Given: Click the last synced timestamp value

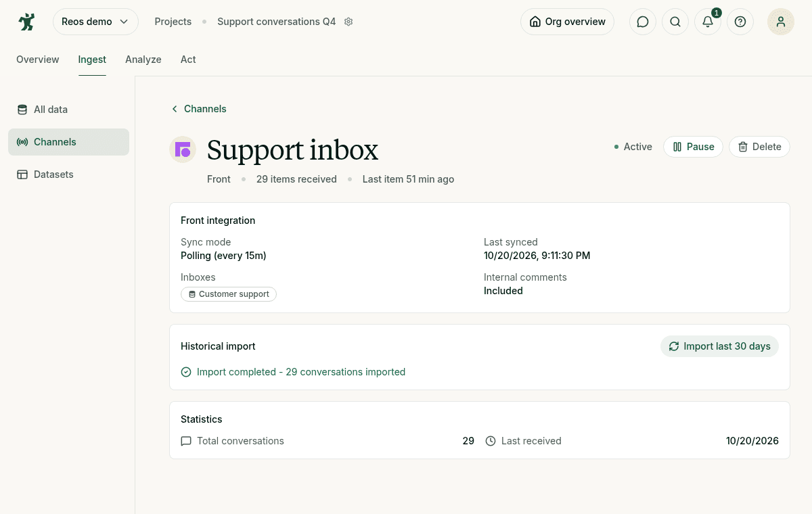Looking at the screenshot, I should pos(537,256).
